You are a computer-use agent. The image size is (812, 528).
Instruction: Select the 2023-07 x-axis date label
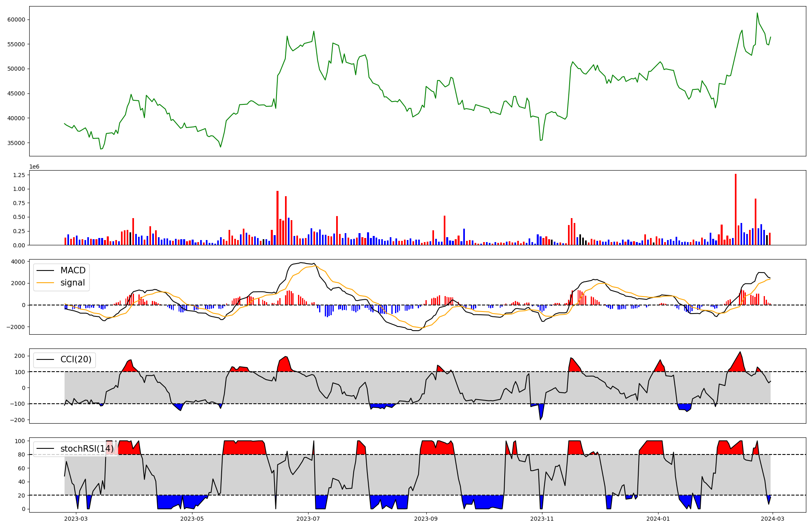point(308,519)
